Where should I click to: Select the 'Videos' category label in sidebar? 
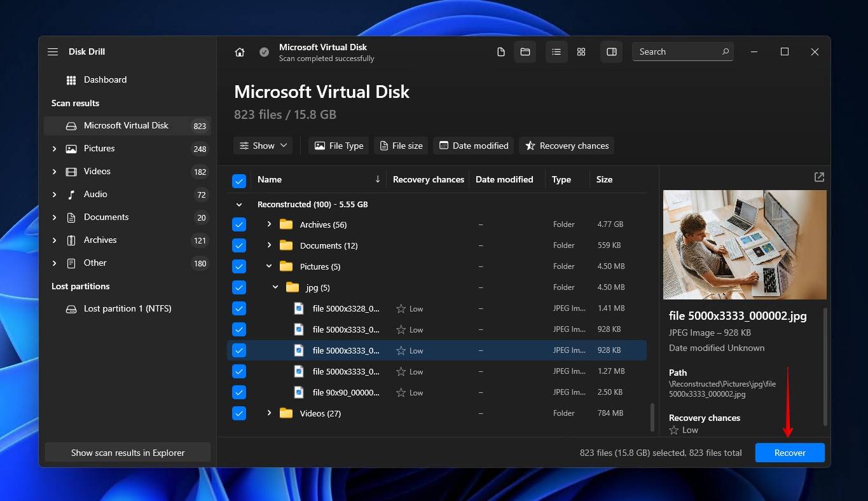click(97, 172)
